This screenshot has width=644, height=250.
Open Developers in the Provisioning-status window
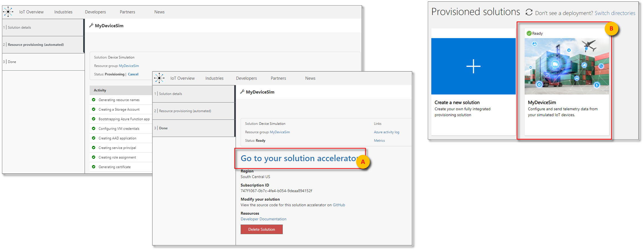[x=95, y=12]
